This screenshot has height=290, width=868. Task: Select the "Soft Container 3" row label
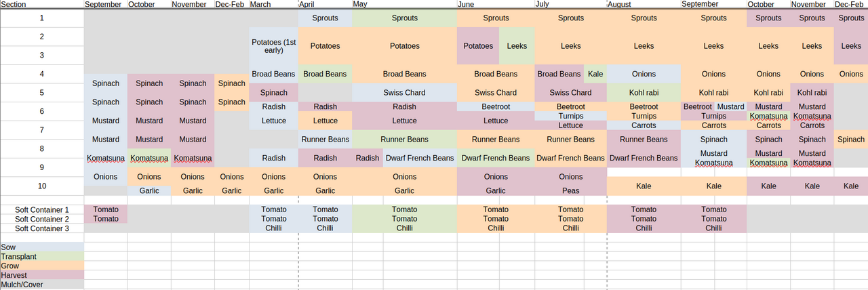42,228
